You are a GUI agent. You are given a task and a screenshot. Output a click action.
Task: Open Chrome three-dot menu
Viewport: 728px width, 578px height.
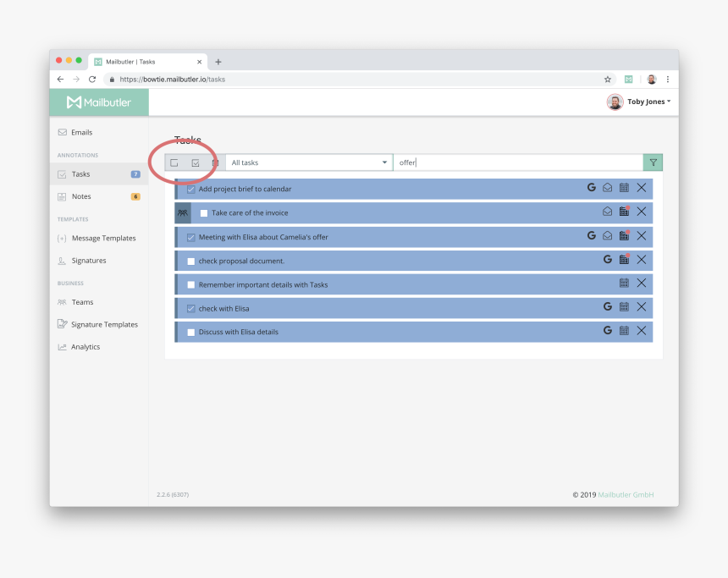coord(668,80)
